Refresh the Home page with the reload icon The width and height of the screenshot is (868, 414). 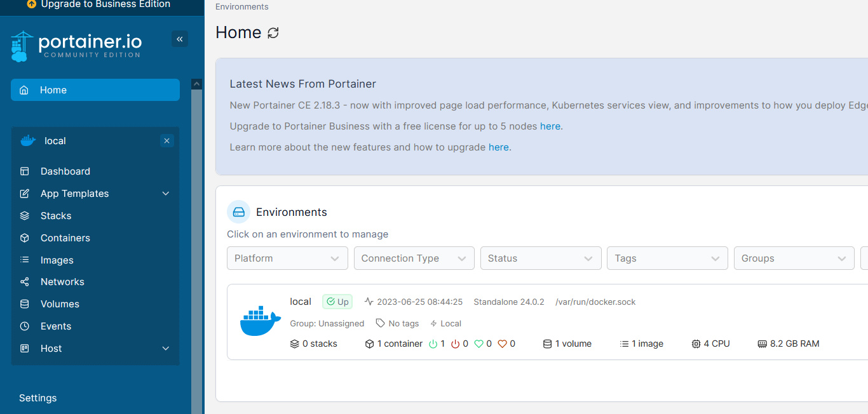click(273, 33)
